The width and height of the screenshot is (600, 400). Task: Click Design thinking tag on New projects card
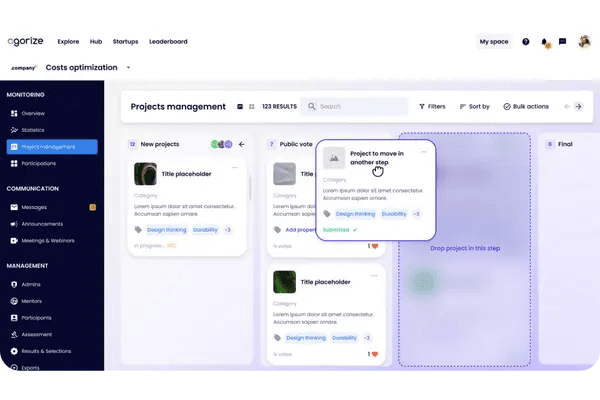click(166, 230)
